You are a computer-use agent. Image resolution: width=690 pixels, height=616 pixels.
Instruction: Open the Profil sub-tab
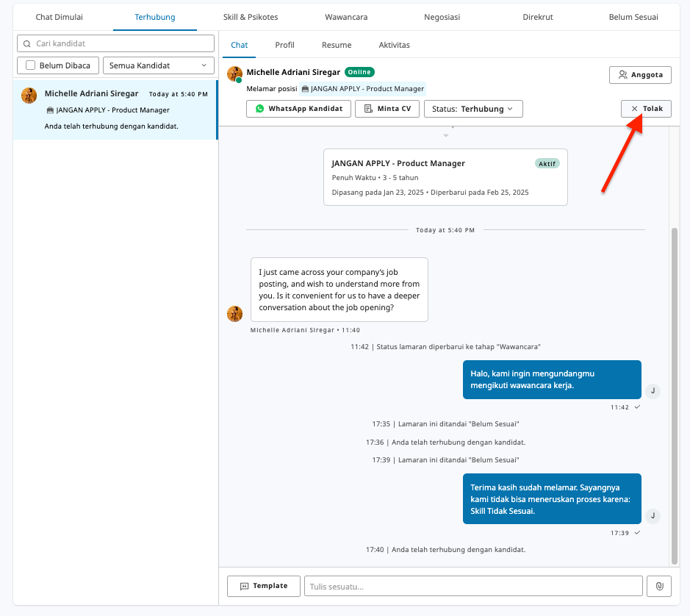pyautogui.click(x=284, y=45)
